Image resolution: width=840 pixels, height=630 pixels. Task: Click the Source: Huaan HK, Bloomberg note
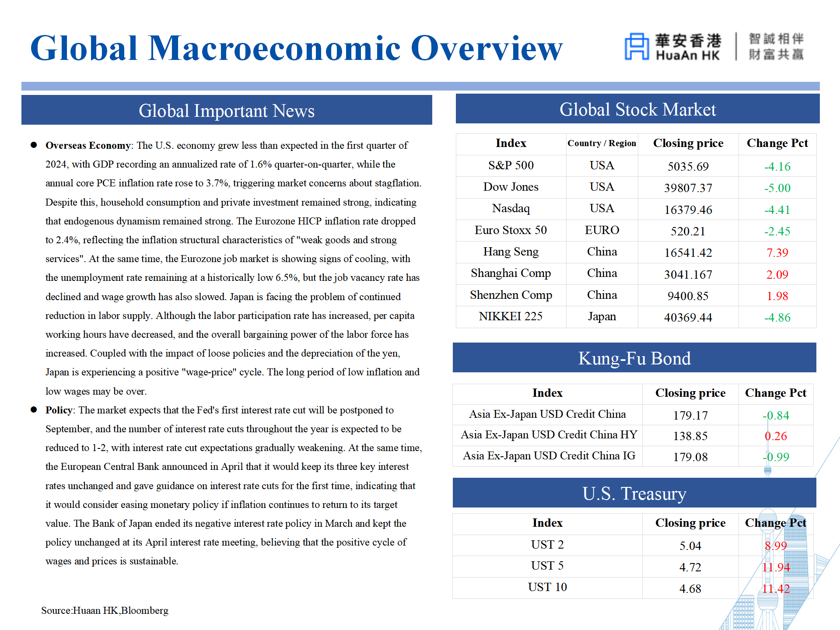[x=105, y=610]
